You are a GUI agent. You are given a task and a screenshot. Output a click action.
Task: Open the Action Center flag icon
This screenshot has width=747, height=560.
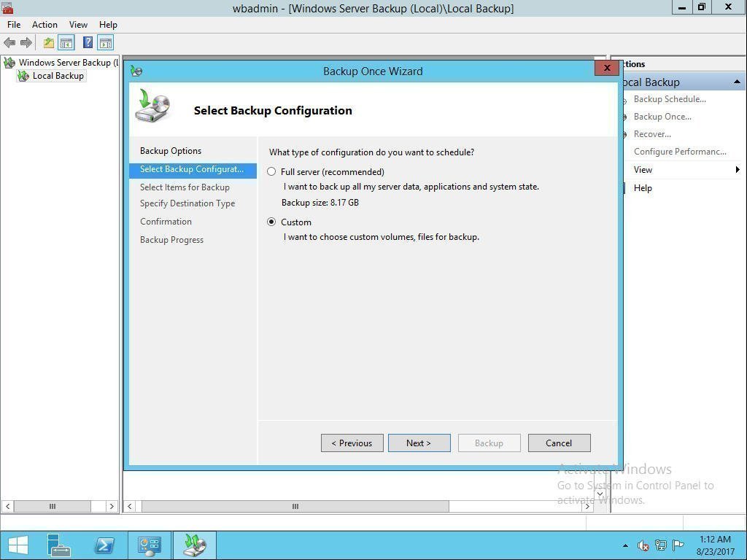[x=678, y=545]
